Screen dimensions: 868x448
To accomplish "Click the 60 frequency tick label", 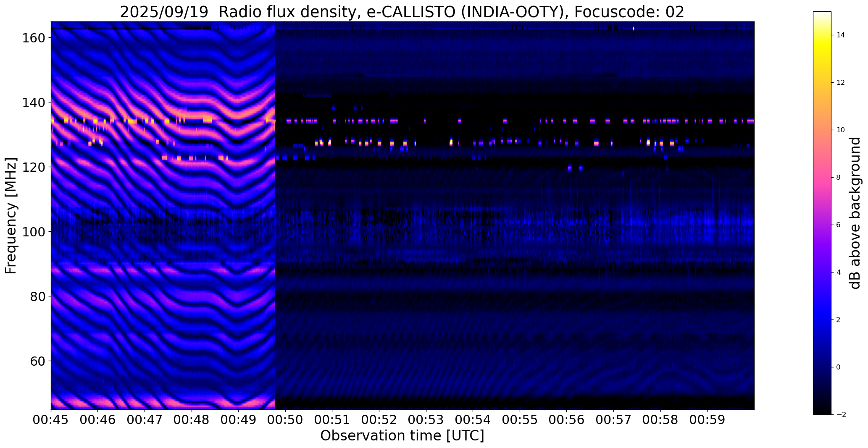I will 38,361.
